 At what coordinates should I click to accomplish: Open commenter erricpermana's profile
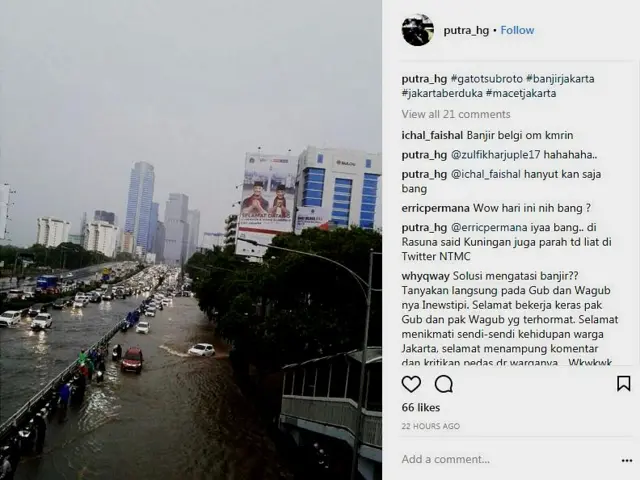click(x=436, y=208)
